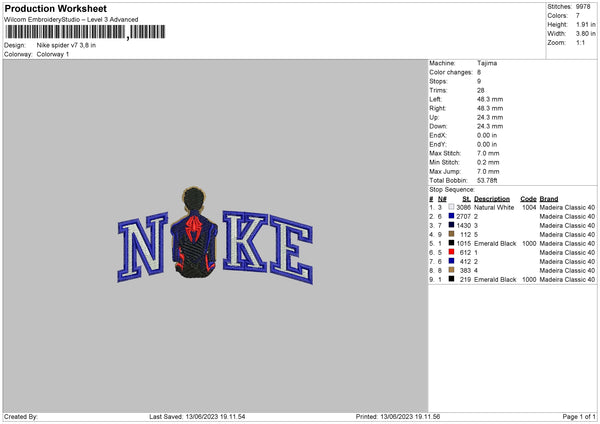Click stitch count 219 in stop row 9
600x424 pixels.
pos(465,280)
